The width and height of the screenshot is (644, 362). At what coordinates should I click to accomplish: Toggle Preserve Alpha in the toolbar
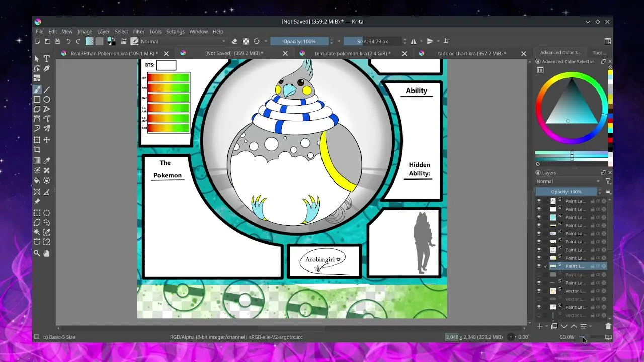[246, 41]
